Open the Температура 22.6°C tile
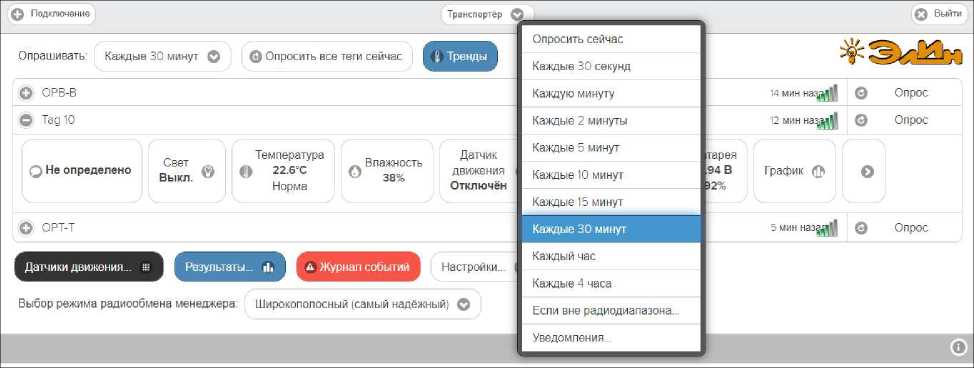 tap(283, 171)
